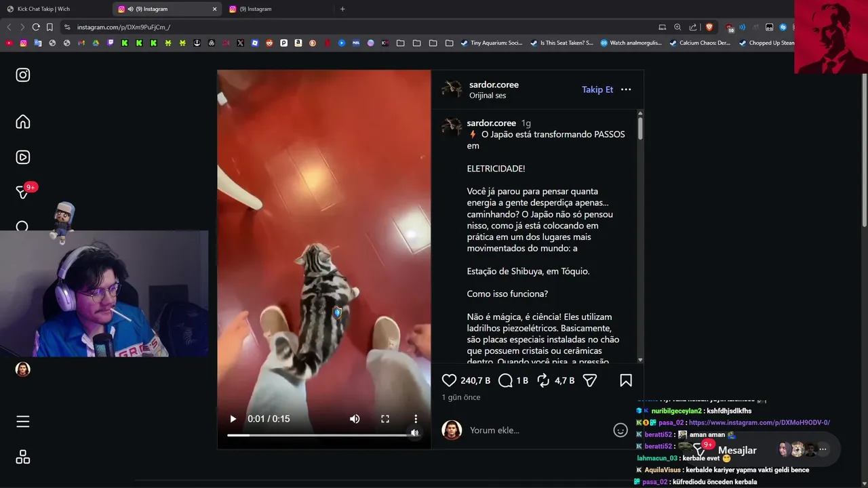The width and height of the screenshot is (868, 488).
Task: Open the Reddit bookmark icon
Action: 269,43
